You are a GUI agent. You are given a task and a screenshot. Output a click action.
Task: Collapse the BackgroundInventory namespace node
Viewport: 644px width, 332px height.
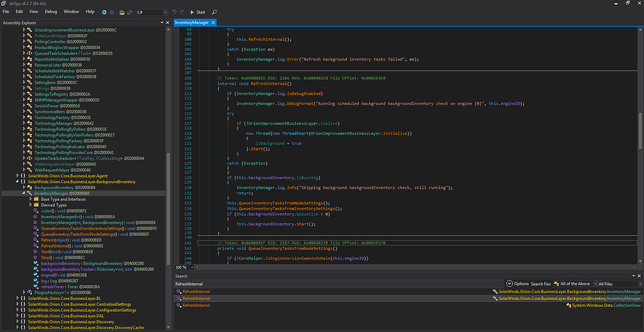(x=17, y=181)
